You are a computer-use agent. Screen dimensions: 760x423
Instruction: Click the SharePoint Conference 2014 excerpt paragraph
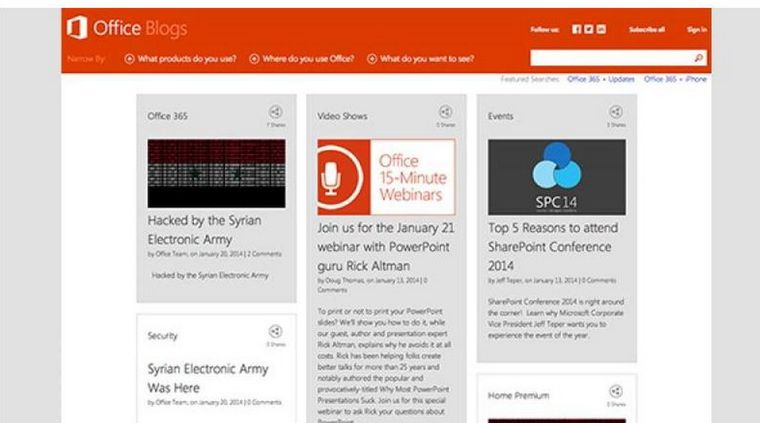tap(556, 318)
